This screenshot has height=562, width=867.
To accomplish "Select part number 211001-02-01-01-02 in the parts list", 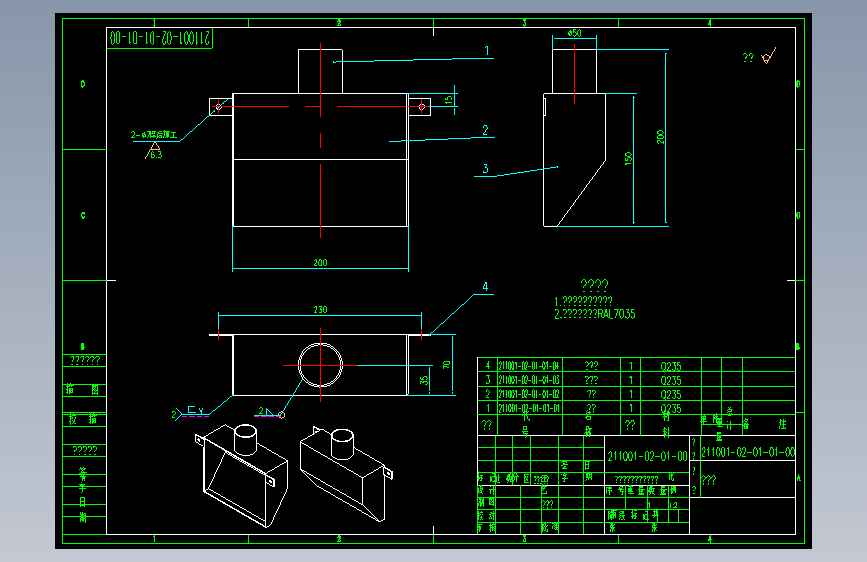I will click(x=529, y=394).
